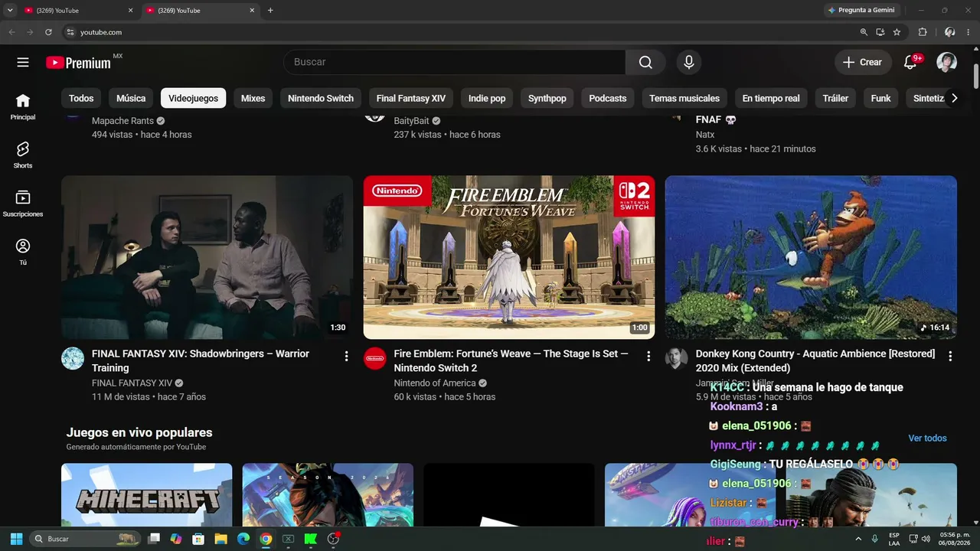Switch to the first YouTube browser tab
The image size is (980, 551).
click(78, 11)
